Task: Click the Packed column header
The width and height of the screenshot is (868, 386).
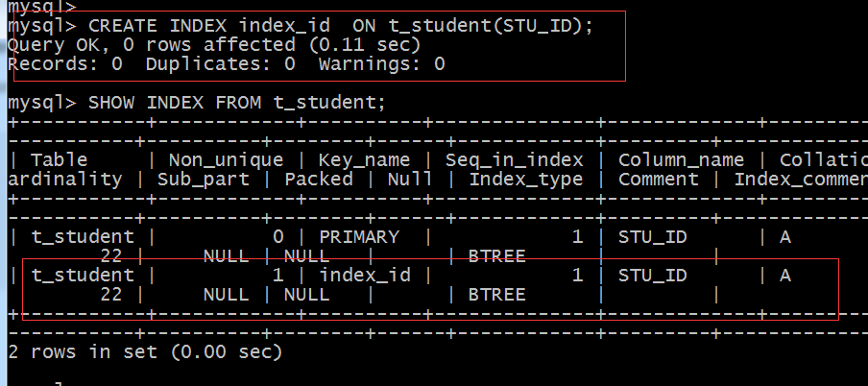Action: (319, 179)
